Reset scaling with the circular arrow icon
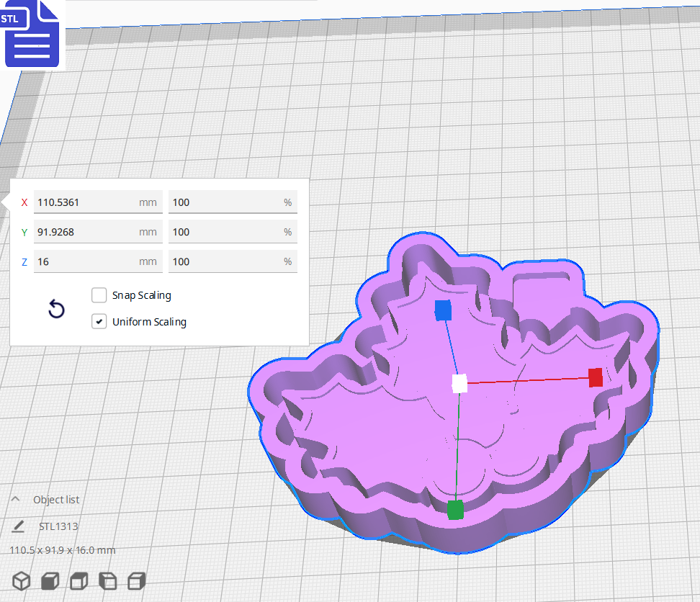 (x=56, y=308)
